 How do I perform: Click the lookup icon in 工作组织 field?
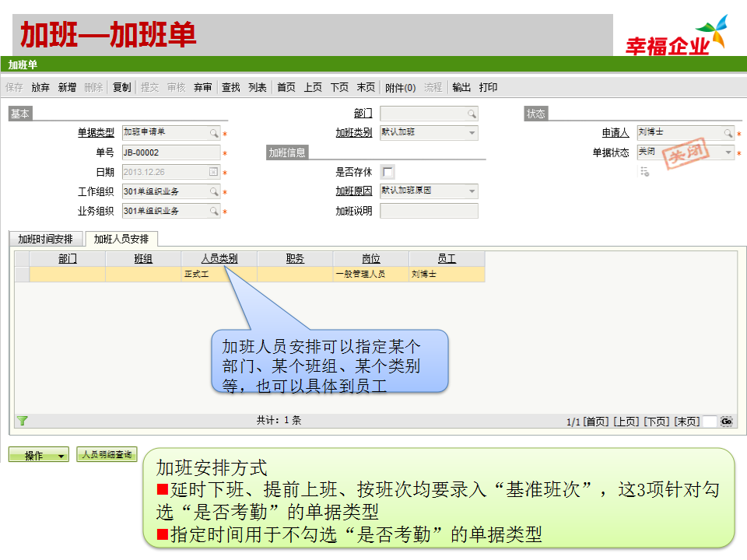pyautogui.click(x=214, y=191)
